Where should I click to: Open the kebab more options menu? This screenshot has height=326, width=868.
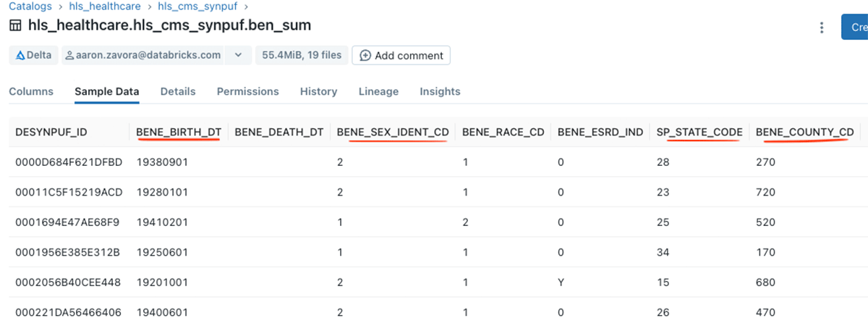(821, 28)
